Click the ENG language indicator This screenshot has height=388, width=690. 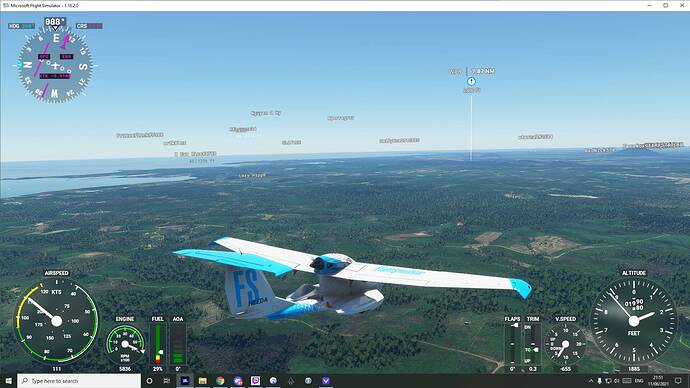pyautogui.click(x=639, y=381)
